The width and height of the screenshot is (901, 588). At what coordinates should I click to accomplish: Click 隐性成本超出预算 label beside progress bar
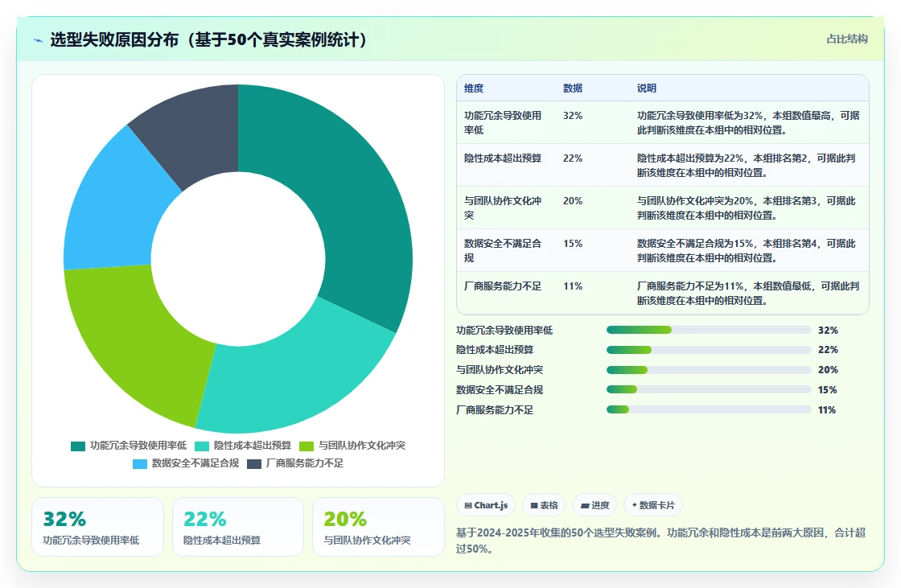(495, 349)
